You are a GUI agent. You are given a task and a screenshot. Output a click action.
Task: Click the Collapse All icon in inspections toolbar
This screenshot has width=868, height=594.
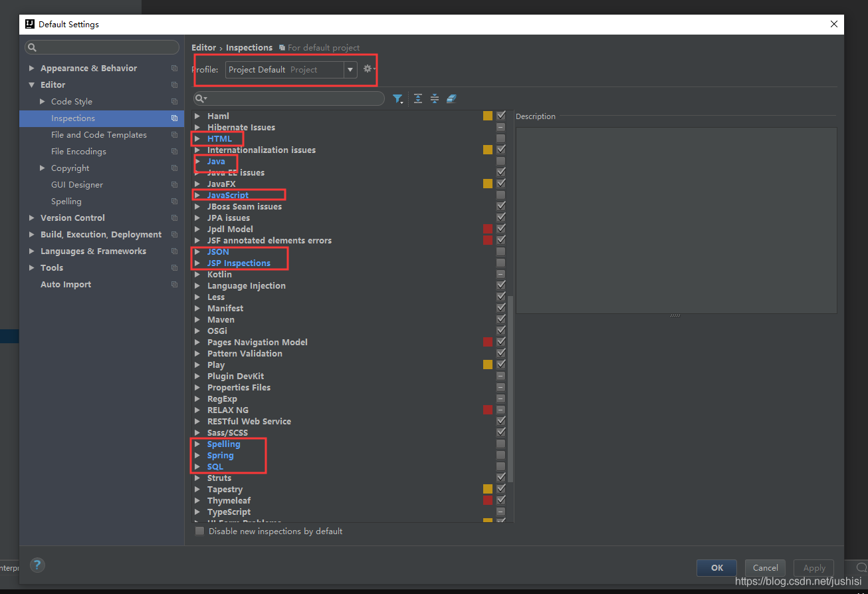(x=435, y=98)
